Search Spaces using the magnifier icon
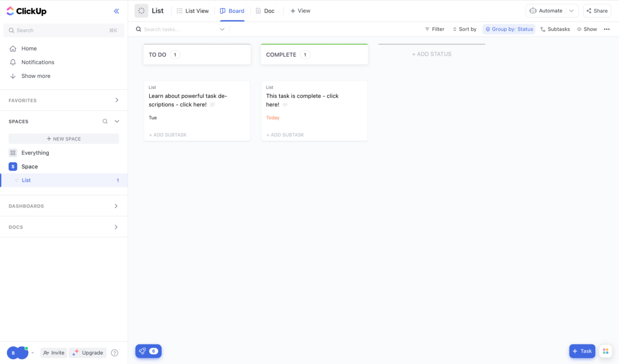Viewport: 619px width, 364px height. coord(105,121)
